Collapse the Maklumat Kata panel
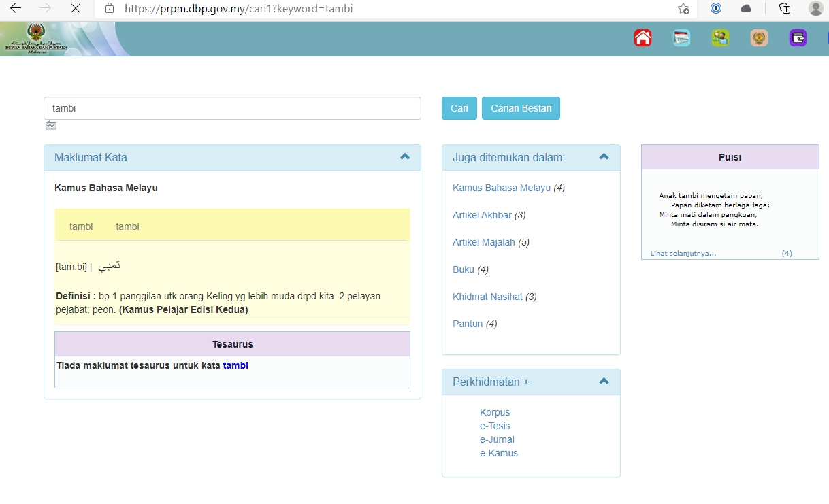The width and height of the screenshot is (829, 504). point(405,156)
